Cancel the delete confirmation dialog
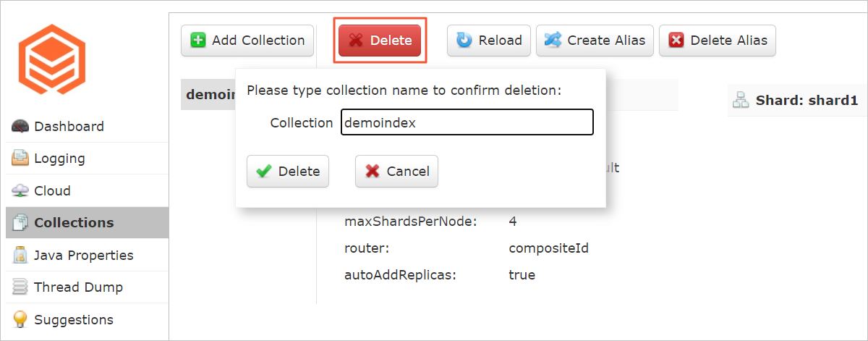The height and width of the screenshot is (341, 868). pyautogui.click(x=396, y=172)
